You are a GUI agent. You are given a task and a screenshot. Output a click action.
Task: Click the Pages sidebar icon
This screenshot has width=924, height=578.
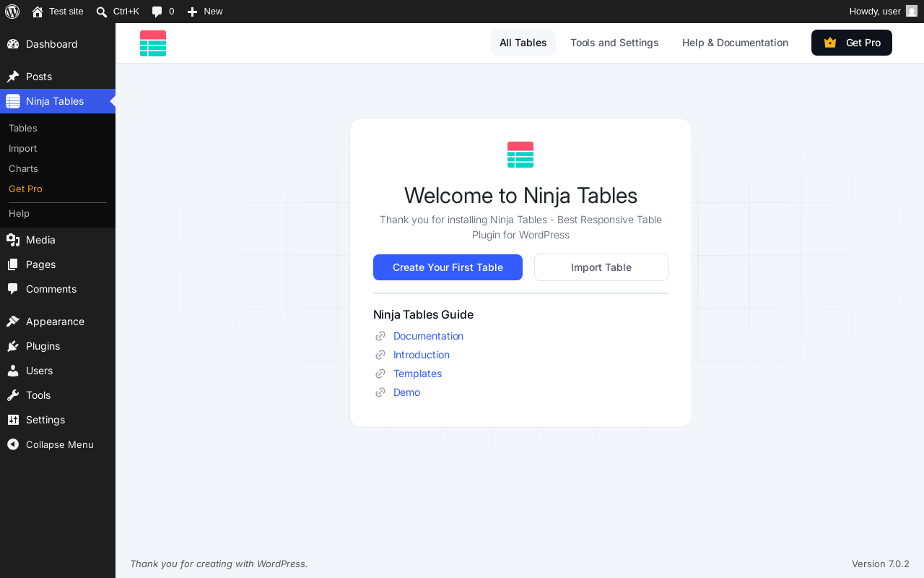13,264
